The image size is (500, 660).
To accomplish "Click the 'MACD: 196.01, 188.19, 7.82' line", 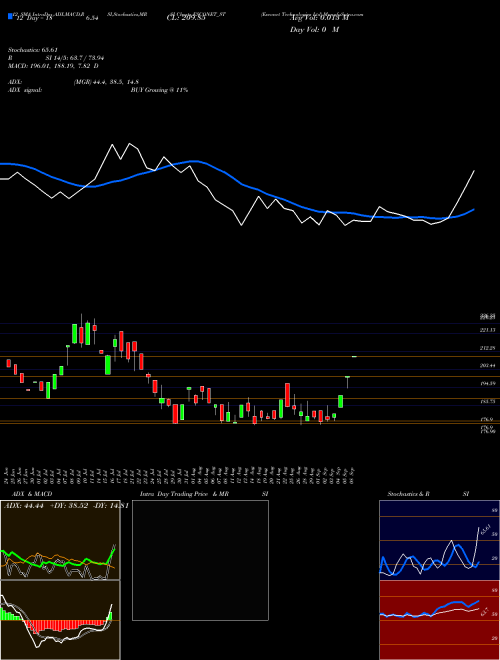I will coord(53,66).
